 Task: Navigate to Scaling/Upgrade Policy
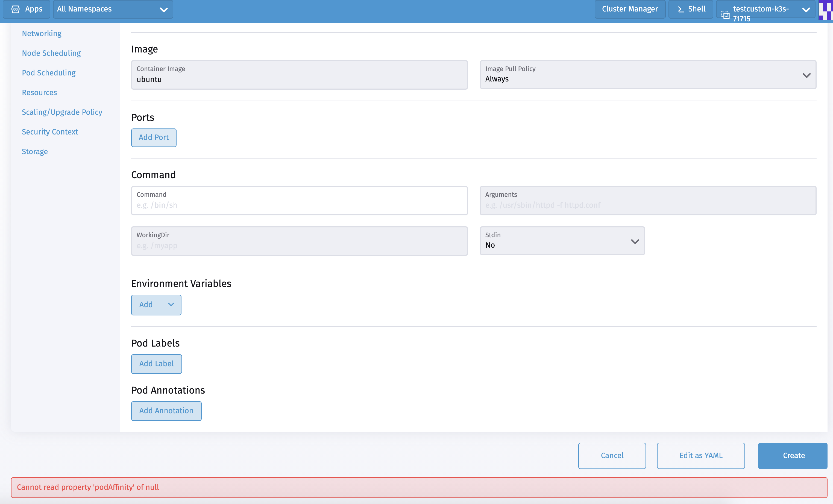point(62,112)
